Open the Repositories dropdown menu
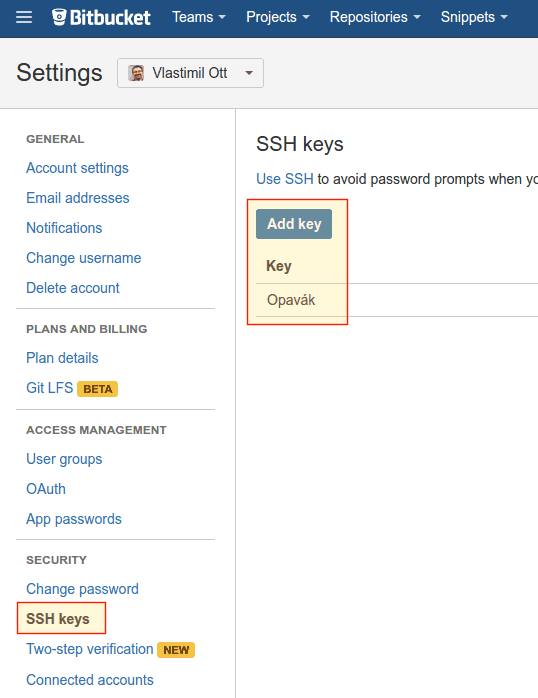 click(x=375, y=17)
